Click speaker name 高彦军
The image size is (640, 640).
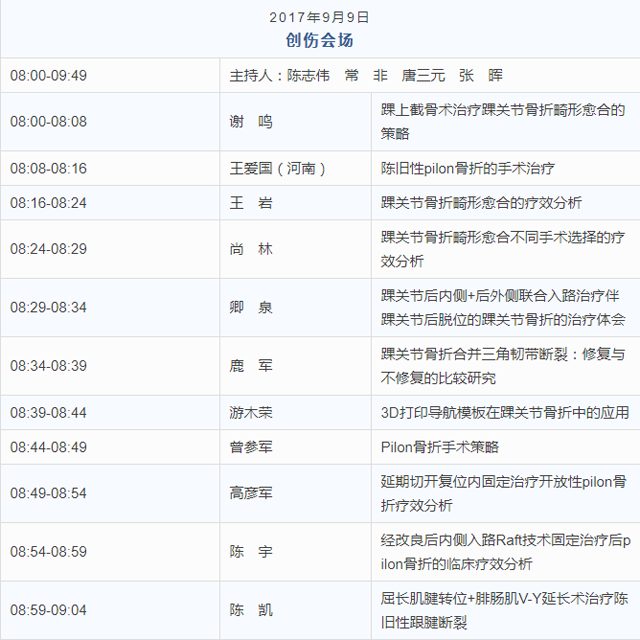pyautogui.click(x=250, y=493)
